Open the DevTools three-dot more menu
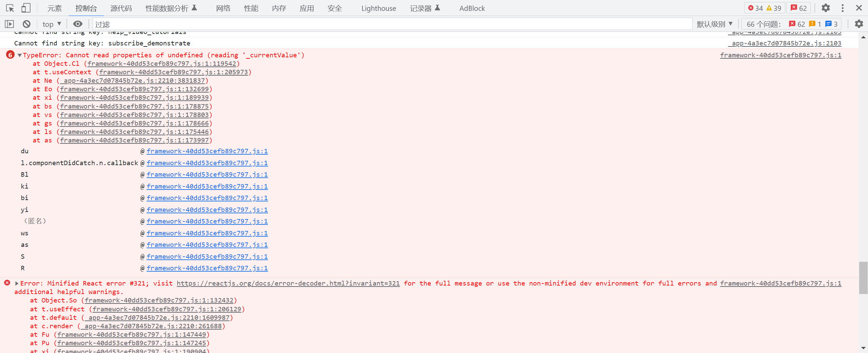This screenshot has height=353, width=868. tap(843, 8)
